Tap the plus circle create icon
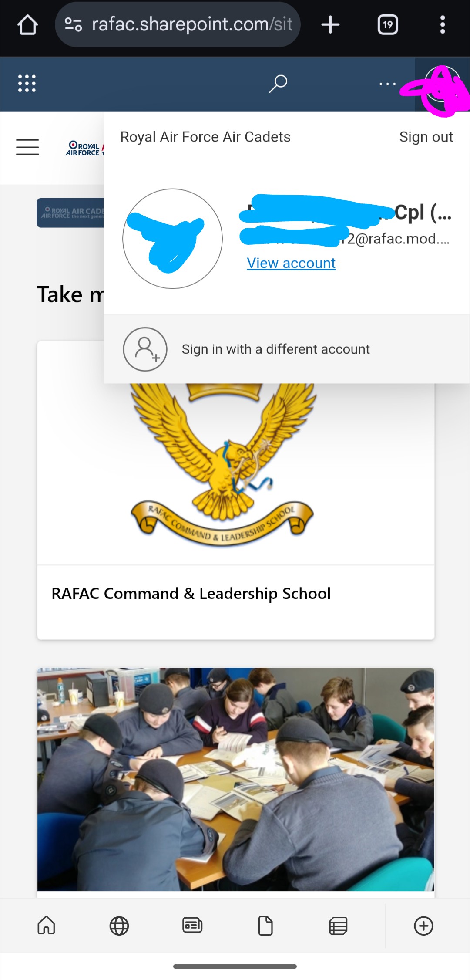The width and height of the screenshot is (470, 980). [423, 926]
